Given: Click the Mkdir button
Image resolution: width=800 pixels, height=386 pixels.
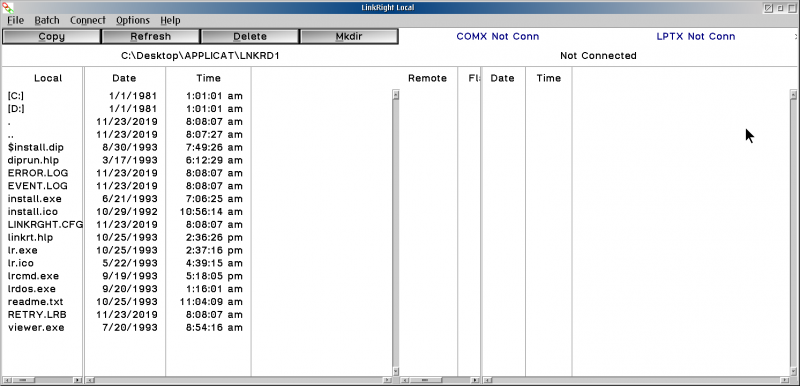Looking at the screenshot, I should (349, 37).
